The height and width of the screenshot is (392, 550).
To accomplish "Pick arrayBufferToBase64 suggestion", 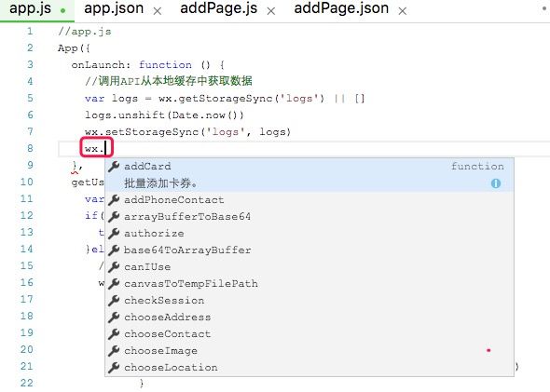I will (309, 217).
